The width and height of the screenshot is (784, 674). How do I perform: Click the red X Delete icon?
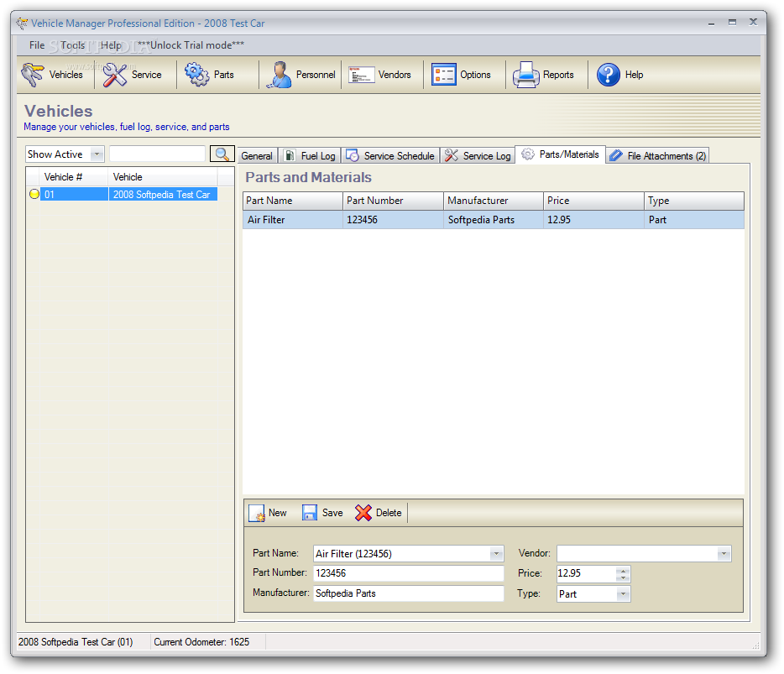coord(363,513)
